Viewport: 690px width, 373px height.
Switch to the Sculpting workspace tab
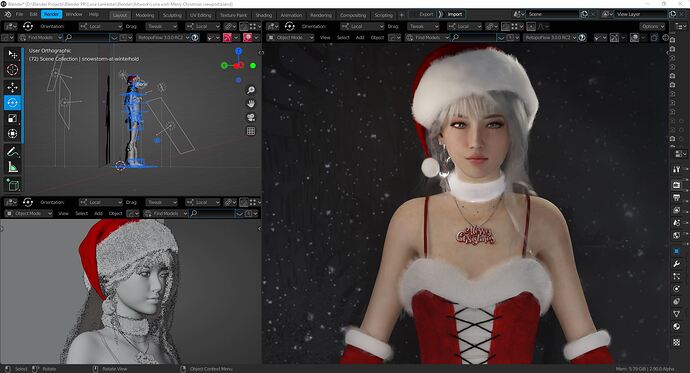click(172, 15)
